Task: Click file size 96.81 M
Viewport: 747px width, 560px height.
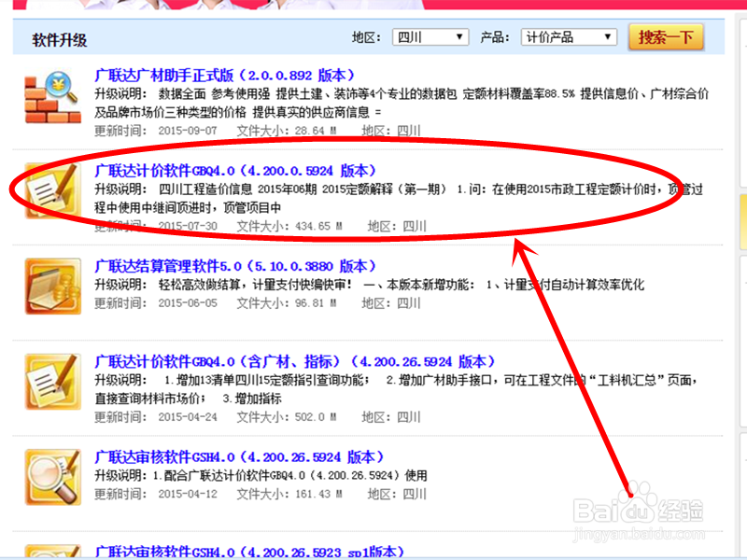Action: click(316, 302)
